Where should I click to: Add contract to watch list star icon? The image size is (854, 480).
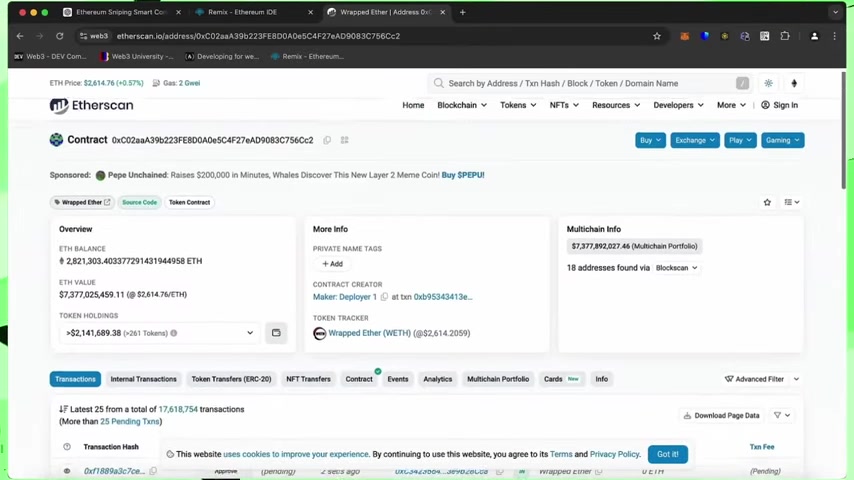[767, 202]
